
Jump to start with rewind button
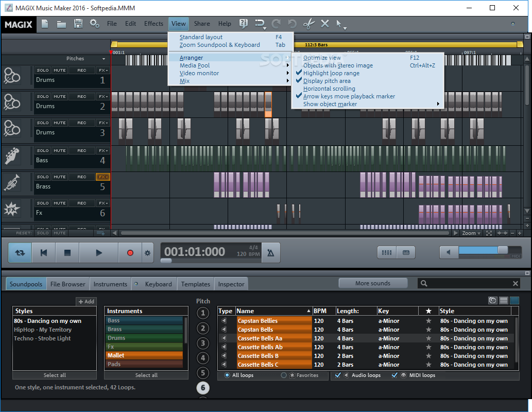44,253
